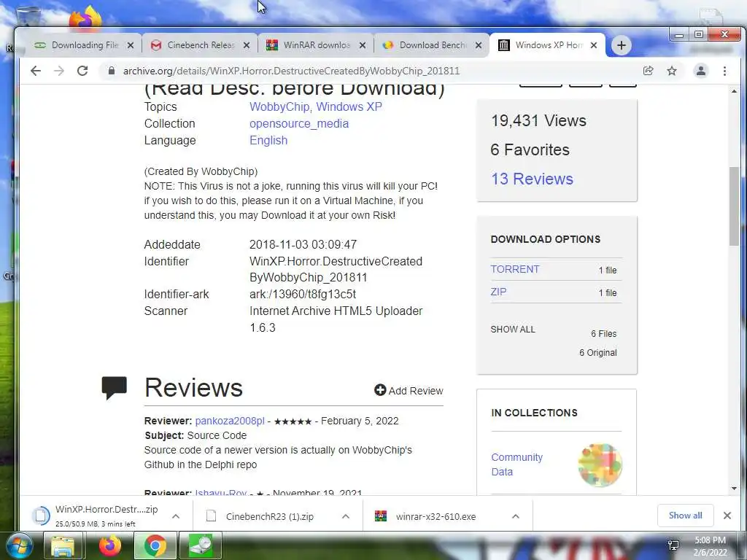The width and height of the screenshot is (747, 560).
Task: Bookmark this page with the star icon
Action: 672,71
